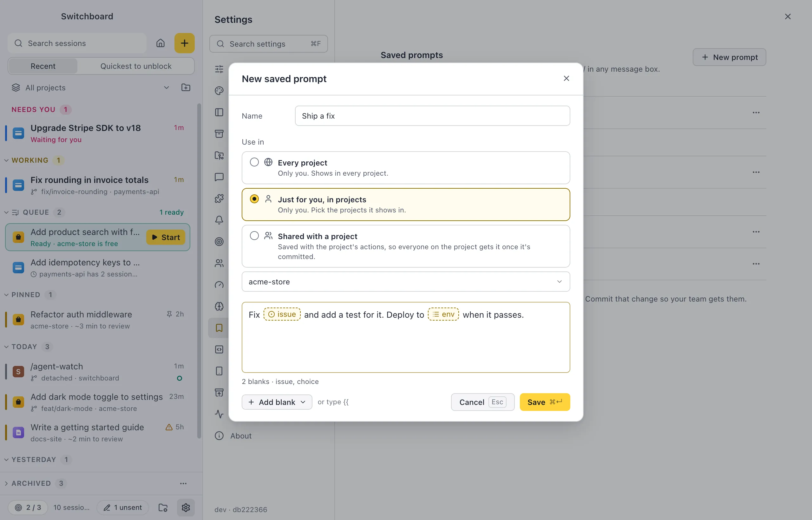
Task: Open the appearance palette settings icon
Action: (x=219, y=90)
